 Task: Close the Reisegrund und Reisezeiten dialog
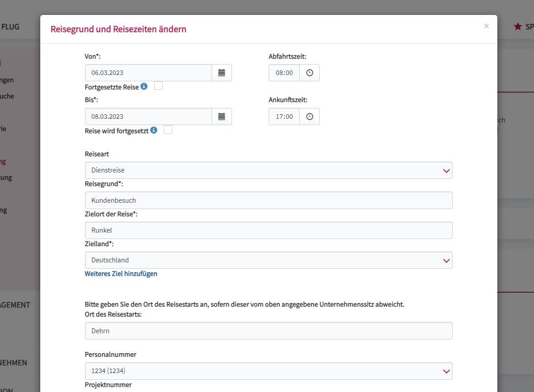(x=487, y=26)
